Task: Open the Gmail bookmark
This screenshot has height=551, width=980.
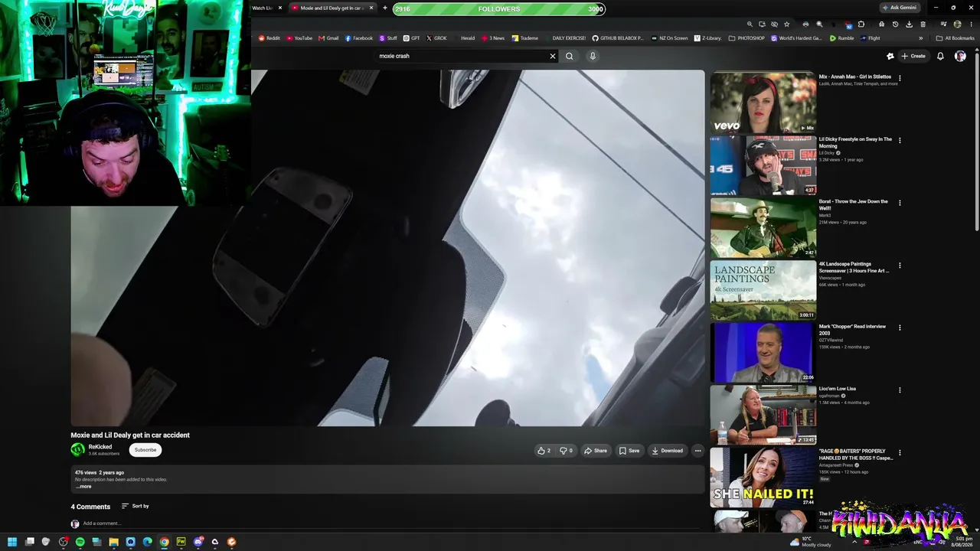Action: (x=328, y=38)
